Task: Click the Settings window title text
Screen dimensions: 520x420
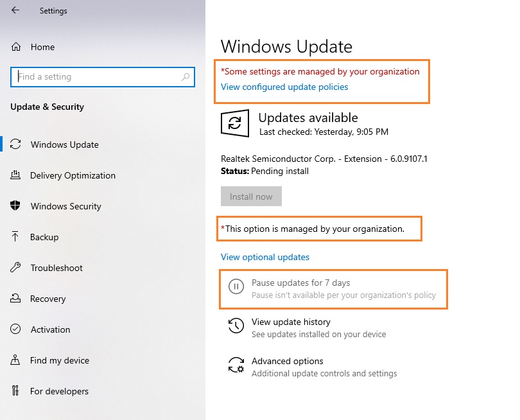Action: coord(53,11)
